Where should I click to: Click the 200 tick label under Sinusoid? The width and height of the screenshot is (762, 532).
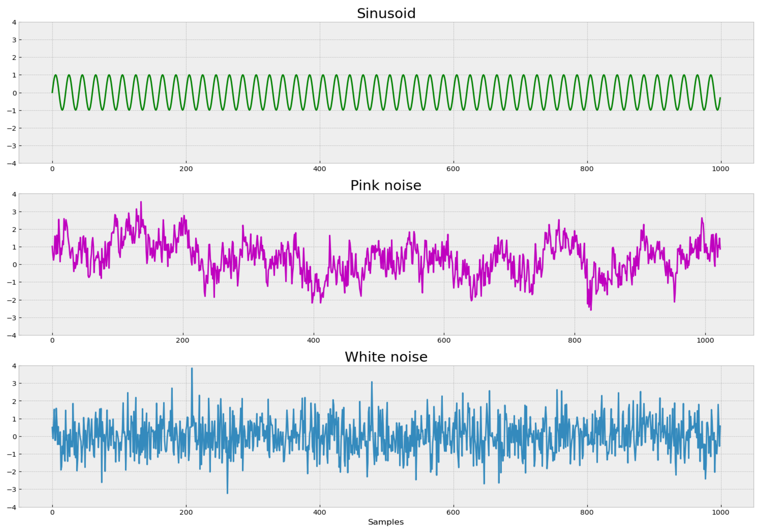point(186,169)
